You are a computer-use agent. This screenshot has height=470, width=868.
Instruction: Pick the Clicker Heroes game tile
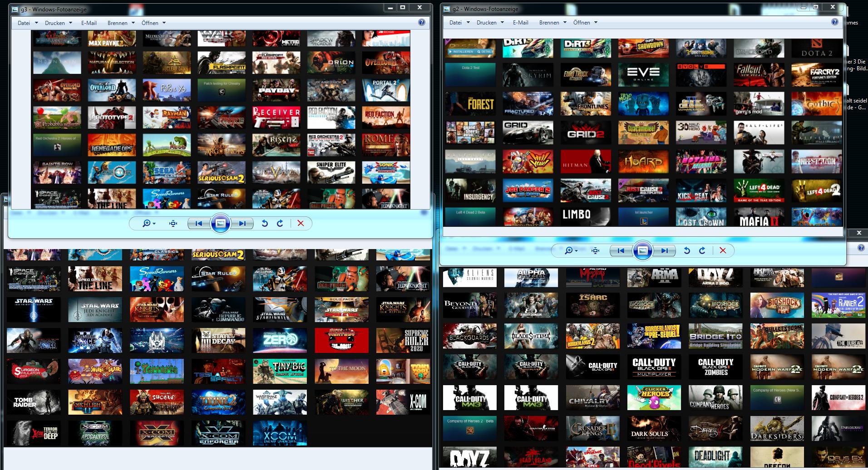coord(654,398)
